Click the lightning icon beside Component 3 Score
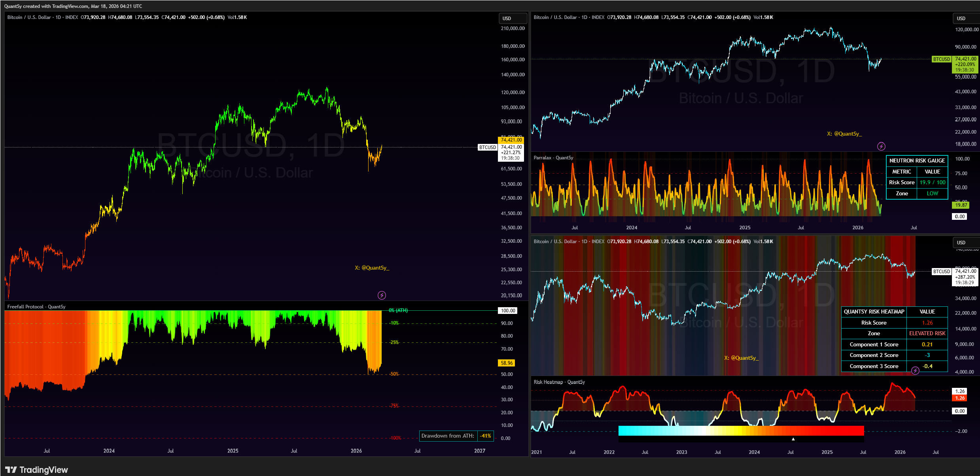The width and height of the screenshot is (980, 476). click(915, 370)
